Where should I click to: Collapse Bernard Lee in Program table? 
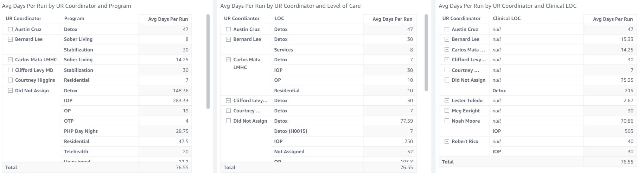click(x=10, y=39)
